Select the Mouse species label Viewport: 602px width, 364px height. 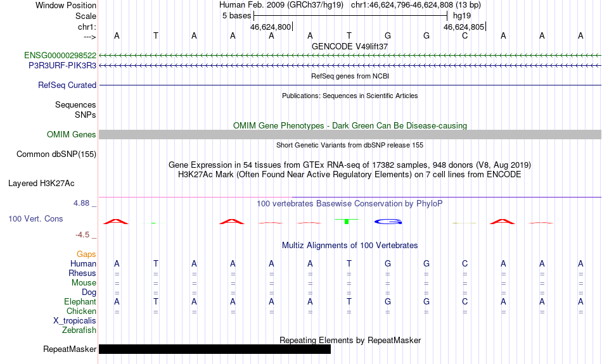click(x=84, y=283)
